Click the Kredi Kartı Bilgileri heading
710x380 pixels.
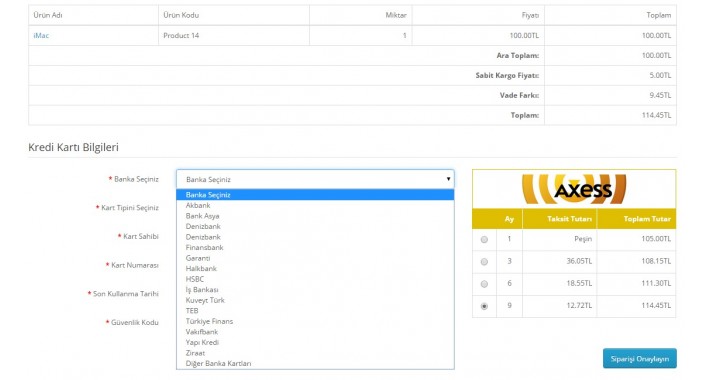(x=73, y=147)
